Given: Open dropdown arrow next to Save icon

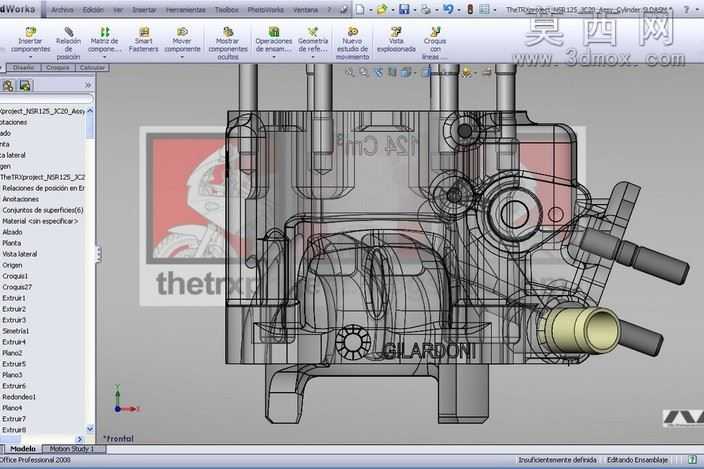Looking at the screenshot, I should point(414,9).
